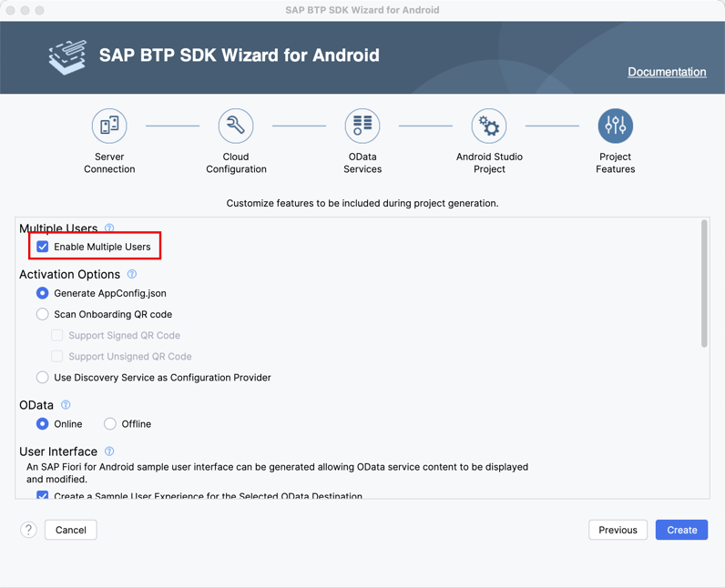Toggle Create a Sample User Experience checkbox
This screenshot has height=588, width=725.
43,495
